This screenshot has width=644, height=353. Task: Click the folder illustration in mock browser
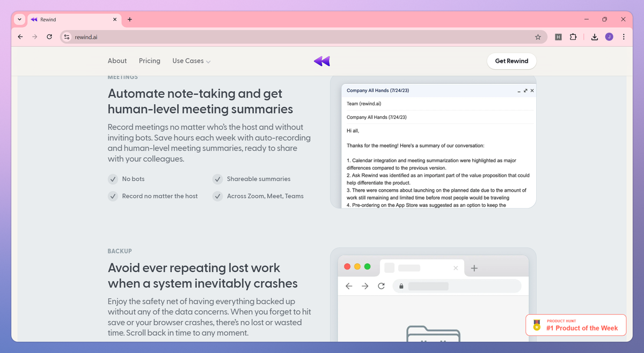click(434, 333)
